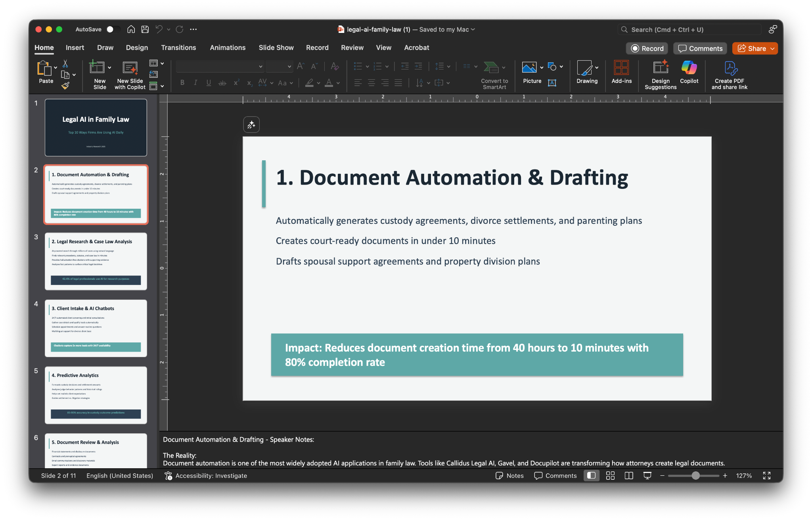This screenshot has height=521, width=812.
Task: Click the Copilot icon in ribbon
Action: [689, 68]
